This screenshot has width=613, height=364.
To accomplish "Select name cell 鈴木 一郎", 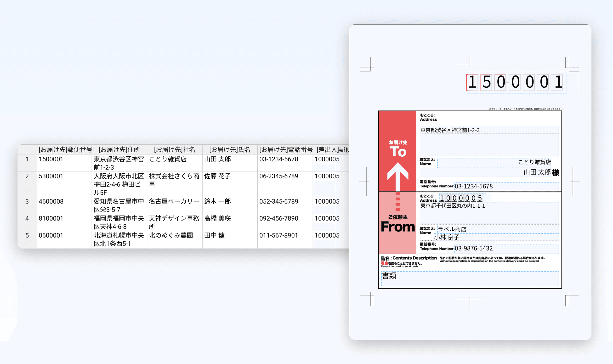I will pos(230,205).
